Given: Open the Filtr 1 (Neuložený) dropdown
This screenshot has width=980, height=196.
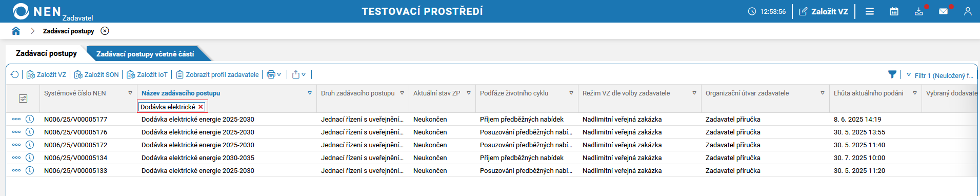Looking at the screenshot, I should click(x=939, y=75).
